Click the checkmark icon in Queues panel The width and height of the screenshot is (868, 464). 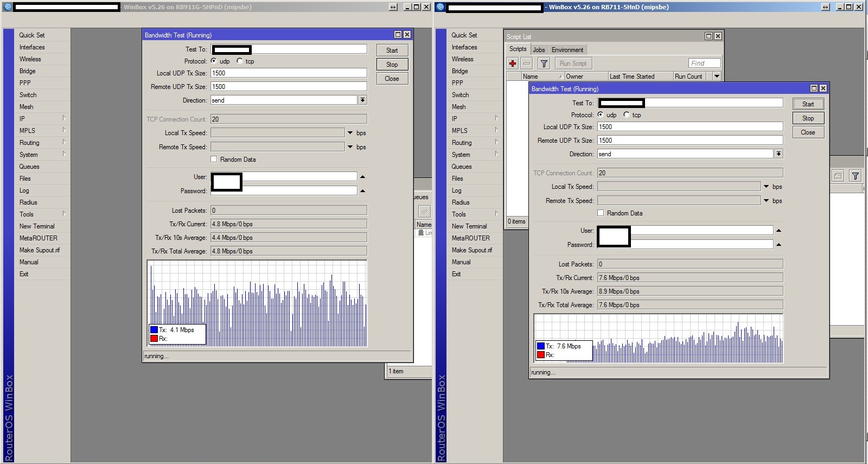(x=424, y=212)
